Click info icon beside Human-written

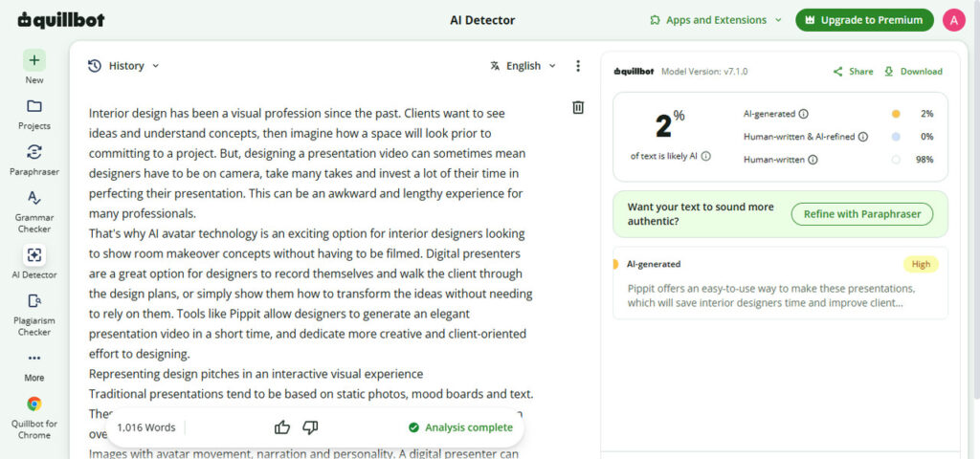tap(813, 160)
